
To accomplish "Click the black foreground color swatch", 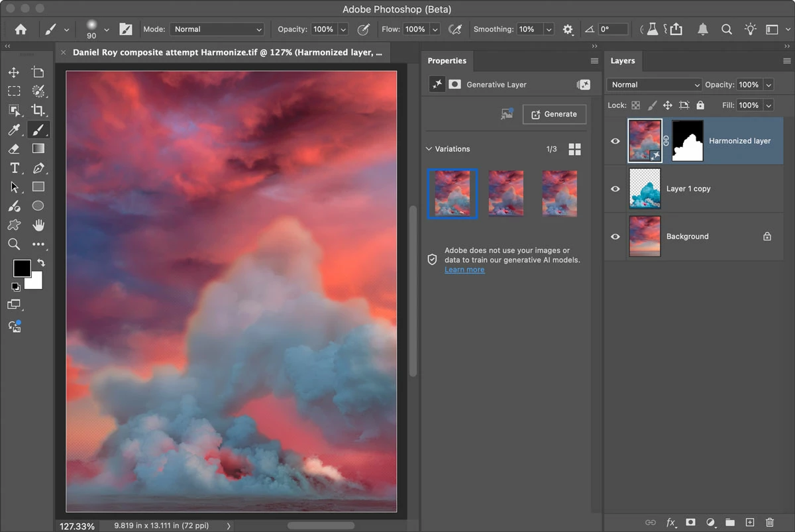I will click(x=22, y=268).
